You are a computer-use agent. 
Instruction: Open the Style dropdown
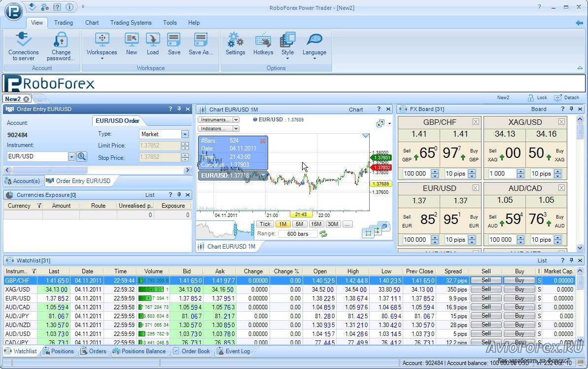click(x=288, y=46)
